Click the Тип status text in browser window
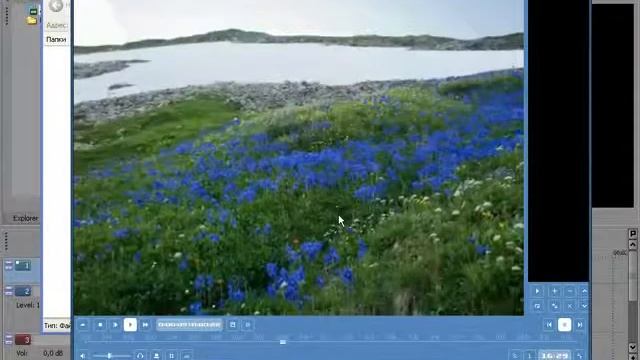 pyautogui.click(x=57, y=326)
